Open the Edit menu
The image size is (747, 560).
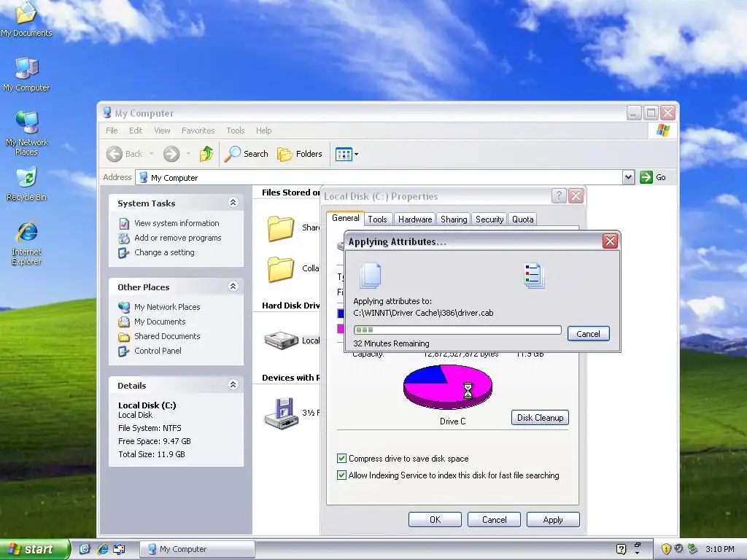click(135, 131)
